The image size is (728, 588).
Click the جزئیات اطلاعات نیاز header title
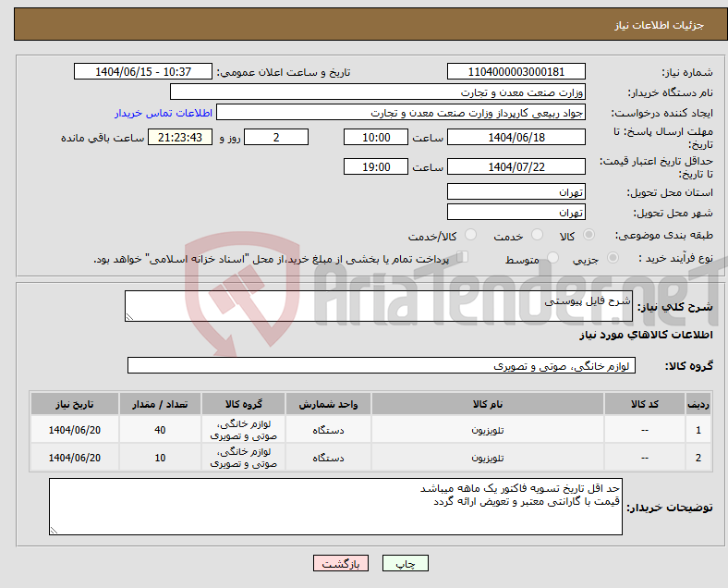(x=660, y=25)
